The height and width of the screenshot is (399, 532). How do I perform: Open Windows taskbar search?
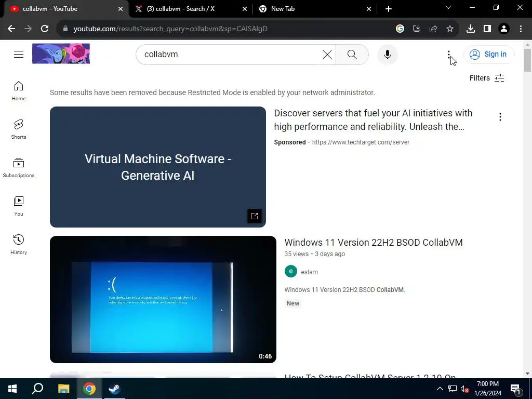(x=37, y=389)
